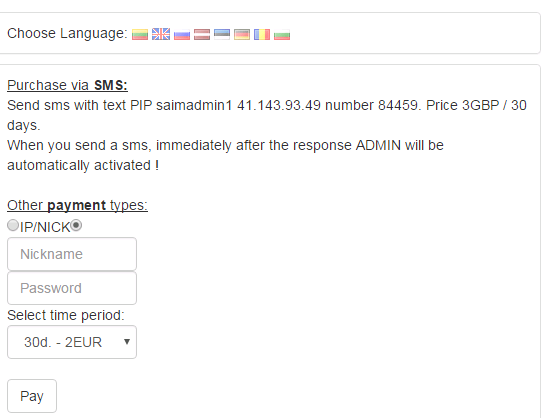The width and height of the screenshot is (546, 418).
Task: Click into the Password field
Action: click(x=72, y=288)
